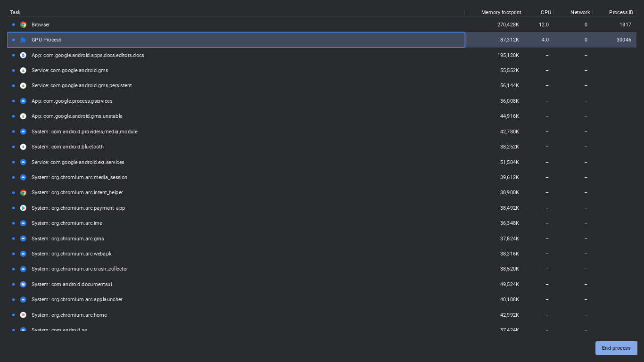Screen dimensions: 644x362
Task: Click the 44,916K memory value
Action: [510, 116]
